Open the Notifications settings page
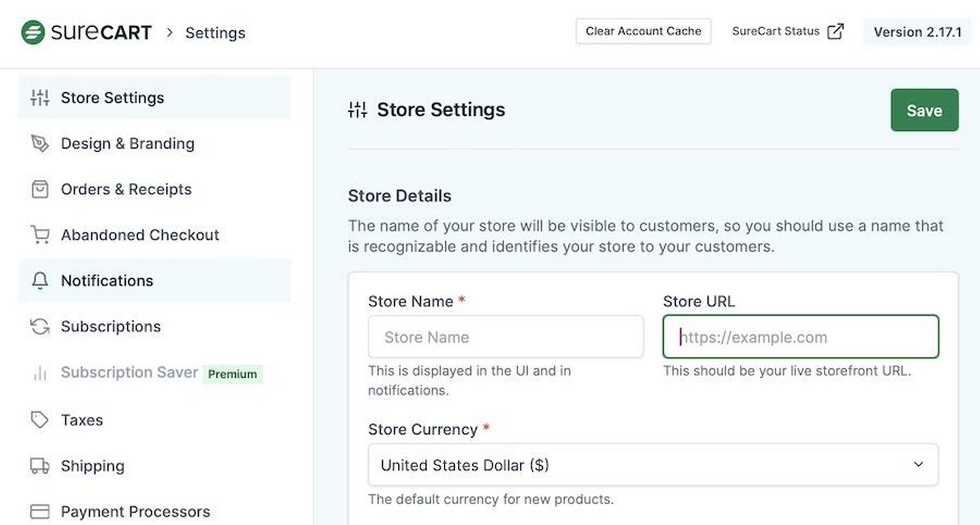This screenshot has width=980, height=525. (155, 281)
